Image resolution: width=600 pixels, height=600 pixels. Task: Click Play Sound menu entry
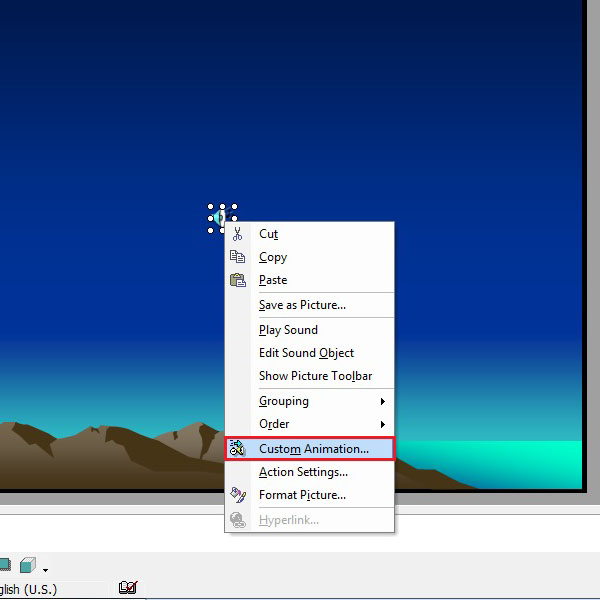(x=309, y=330)
